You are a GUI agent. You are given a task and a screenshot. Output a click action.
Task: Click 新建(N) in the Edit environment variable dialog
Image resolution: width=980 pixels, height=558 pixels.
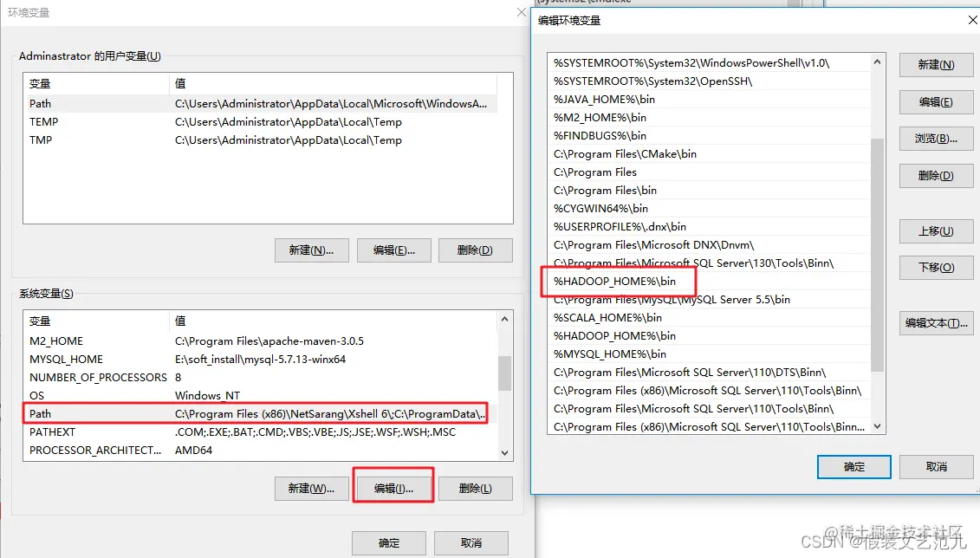point(936,64)
